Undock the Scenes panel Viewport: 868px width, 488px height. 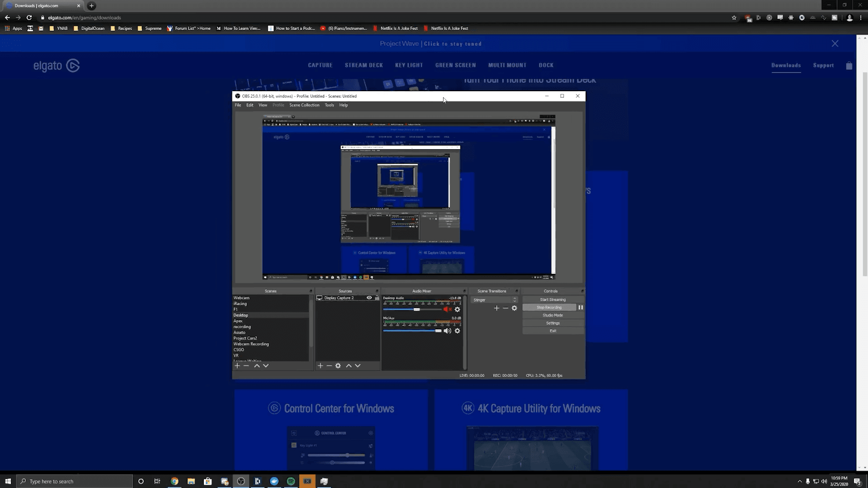pos(311,291)
